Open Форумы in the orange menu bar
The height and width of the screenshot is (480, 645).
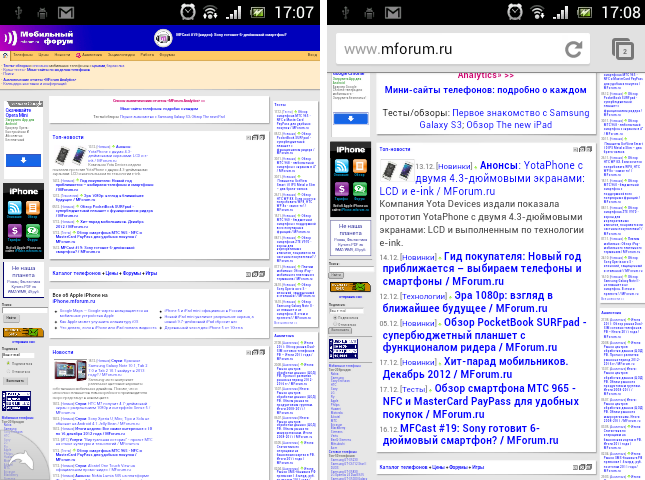[167, 55]
